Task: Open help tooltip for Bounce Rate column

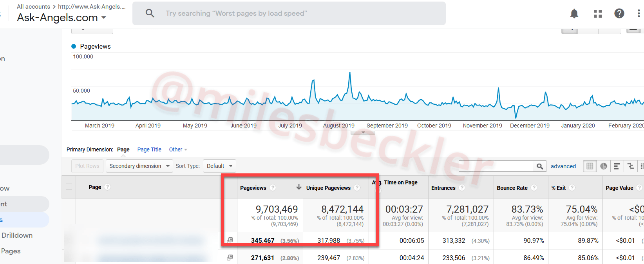Action: pos(534,188)
